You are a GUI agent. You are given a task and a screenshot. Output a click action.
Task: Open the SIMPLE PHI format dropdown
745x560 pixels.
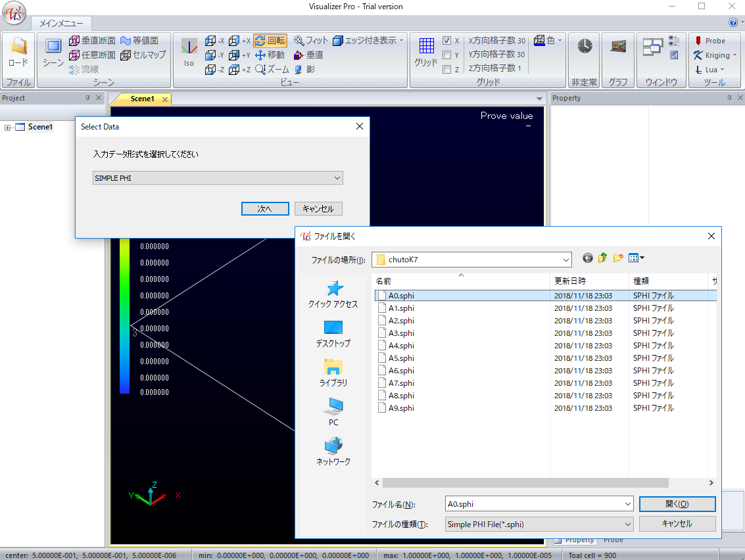tap(218, 178)
